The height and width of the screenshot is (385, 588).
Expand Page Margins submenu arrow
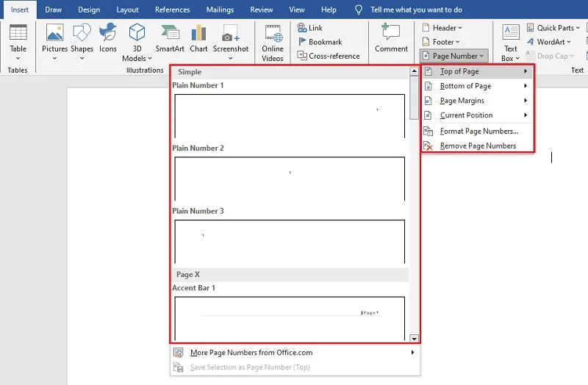[x=526, y=101]
